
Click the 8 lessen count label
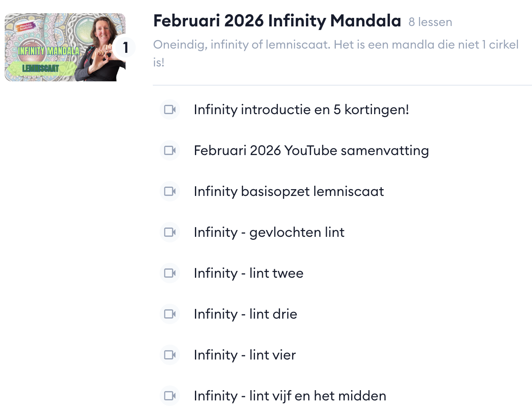[430, 22]
